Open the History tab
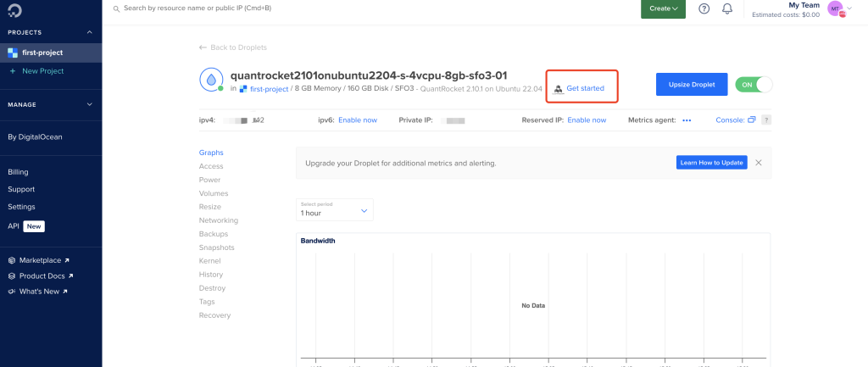This screenshot has height=367, width=868. 211,275
